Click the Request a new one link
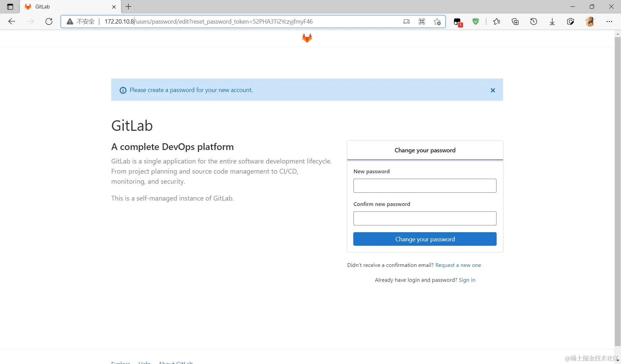Screen dimensions: 621x364 (458, 265)
